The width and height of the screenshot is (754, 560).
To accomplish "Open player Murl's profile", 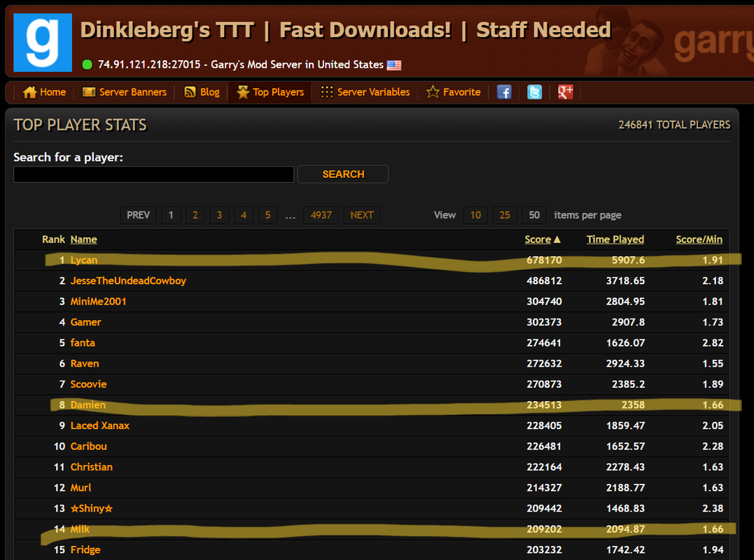I will pos(81,487).
